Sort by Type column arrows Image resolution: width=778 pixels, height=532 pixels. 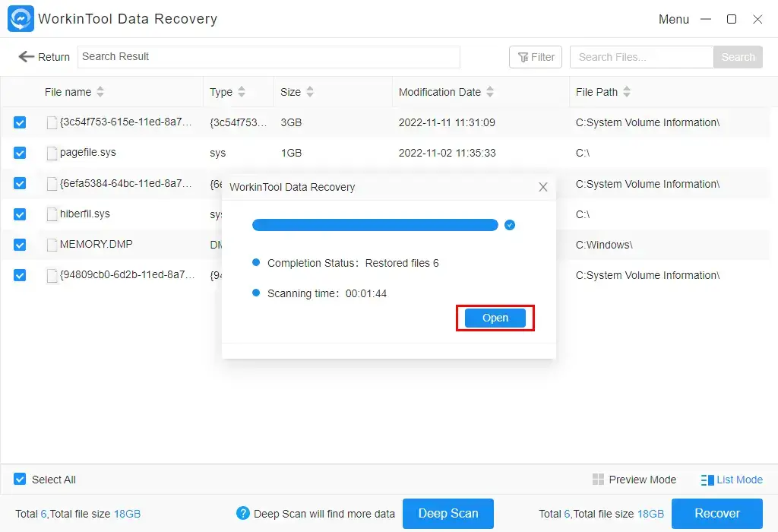pyautogui.click(x=242, y=92)
